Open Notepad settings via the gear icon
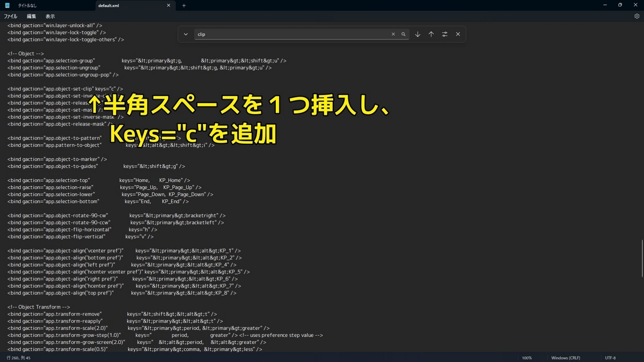This screenshot has height=362, width=644. click(x=638, y=16)
